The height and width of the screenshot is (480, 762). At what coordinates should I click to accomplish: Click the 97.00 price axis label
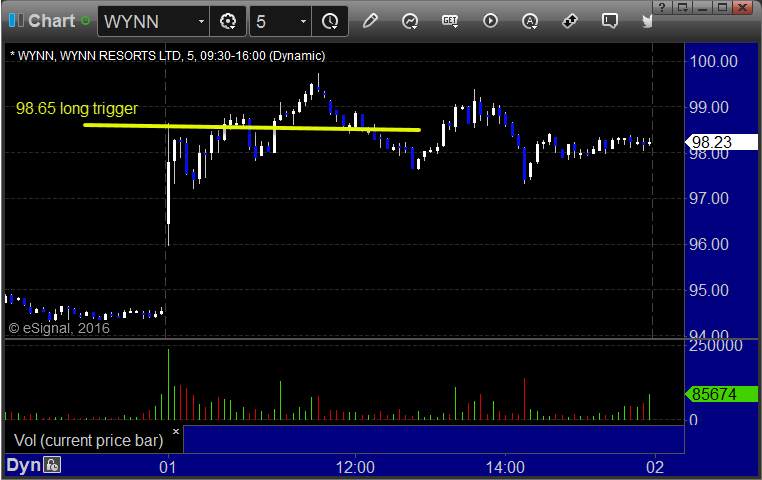(709, 198)
